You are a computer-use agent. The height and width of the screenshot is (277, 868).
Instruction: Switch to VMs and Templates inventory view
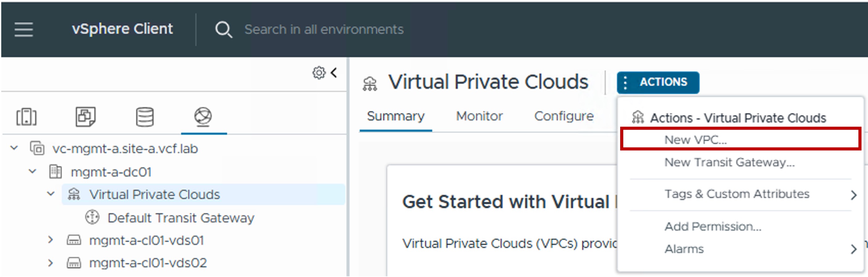(86, 117)
